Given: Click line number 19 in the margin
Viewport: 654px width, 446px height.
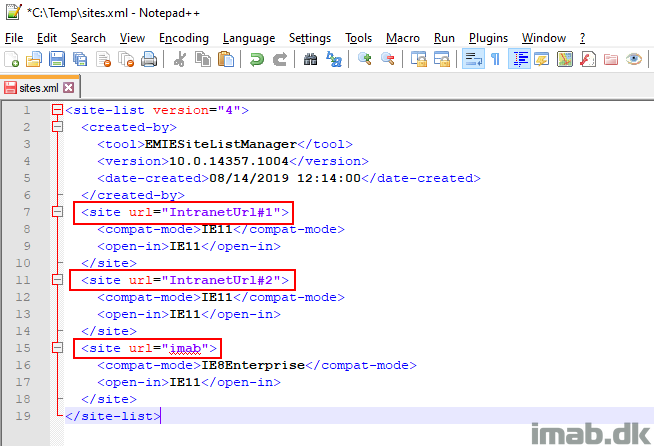Looking at the screenshot, I should pos(23,416).
